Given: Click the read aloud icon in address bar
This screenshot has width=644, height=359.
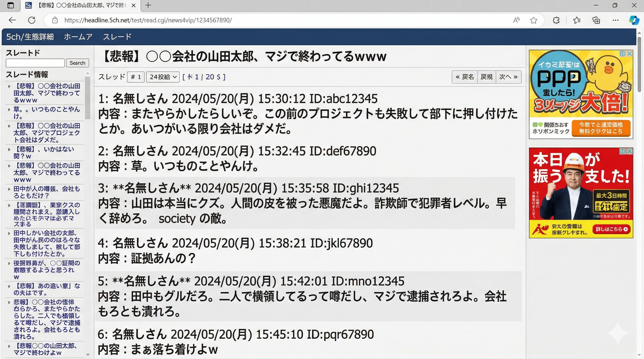Looking at the screenshot, I should (x=516, y=20).
